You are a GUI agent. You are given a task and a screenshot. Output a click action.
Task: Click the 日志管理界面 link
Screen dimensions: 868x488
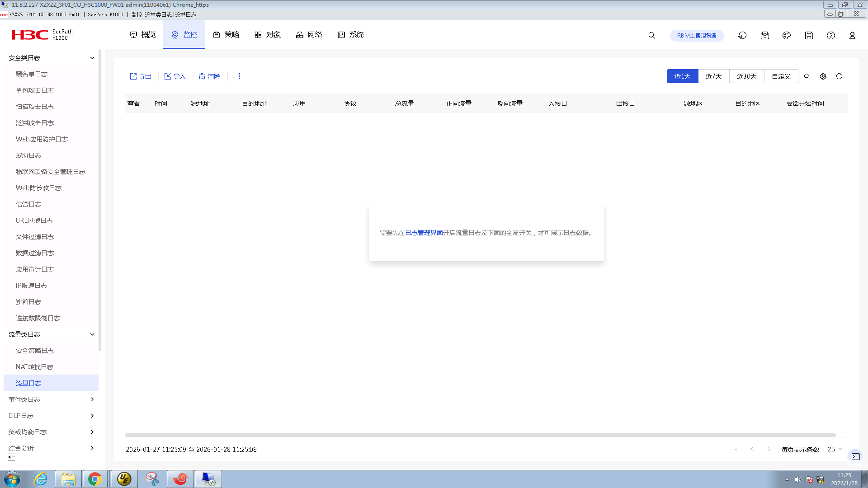click(424, 233)
